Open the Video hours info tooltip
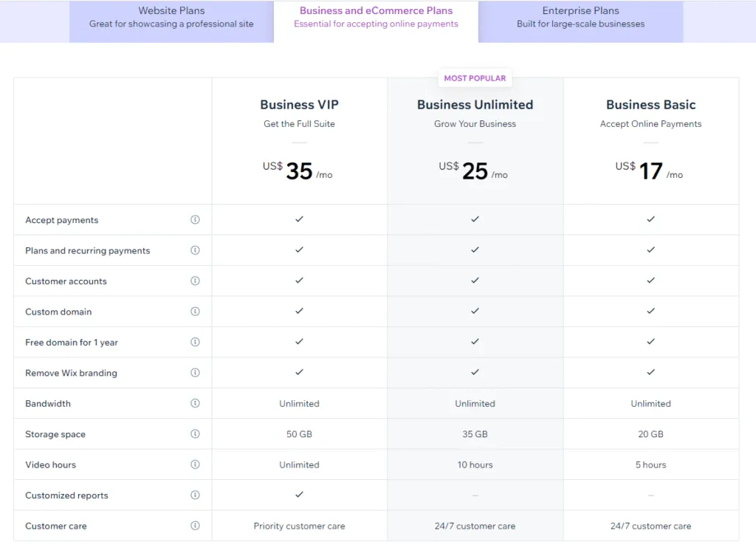Image resolution: width=756 pixels, height=559 pixels. [x=195, y=464]
